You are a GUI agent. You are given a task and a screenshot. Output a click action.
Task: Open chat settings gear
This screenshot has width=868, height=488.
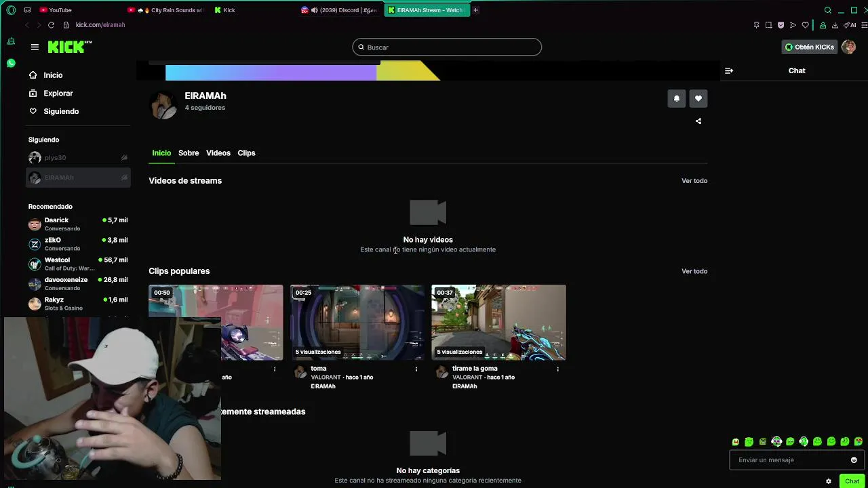coord(829,481)
